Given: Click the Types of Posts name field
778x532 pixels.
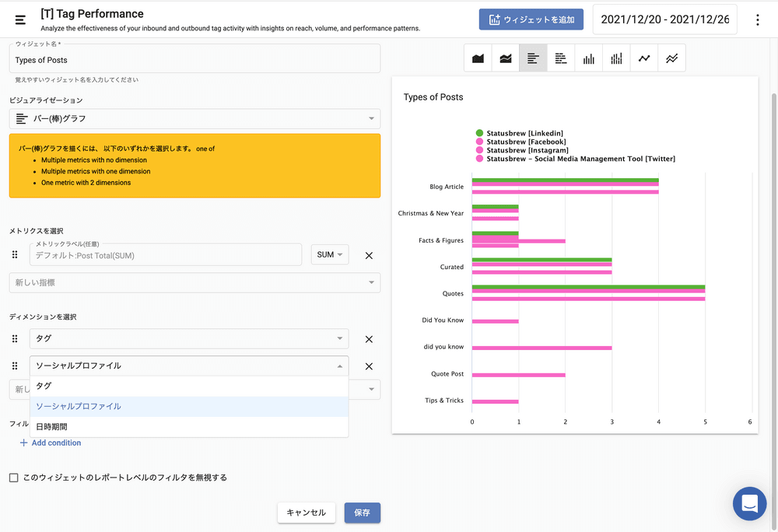Looking at the screenshot, I should pyautogui.click(x=194, y=60).
